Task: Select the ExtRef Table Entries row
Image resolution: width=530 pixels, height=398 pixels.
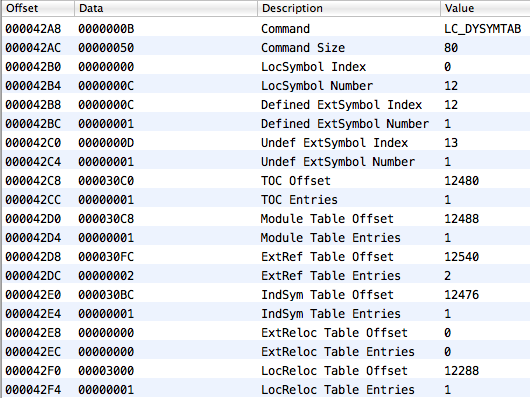Action: tap(266, 276)
